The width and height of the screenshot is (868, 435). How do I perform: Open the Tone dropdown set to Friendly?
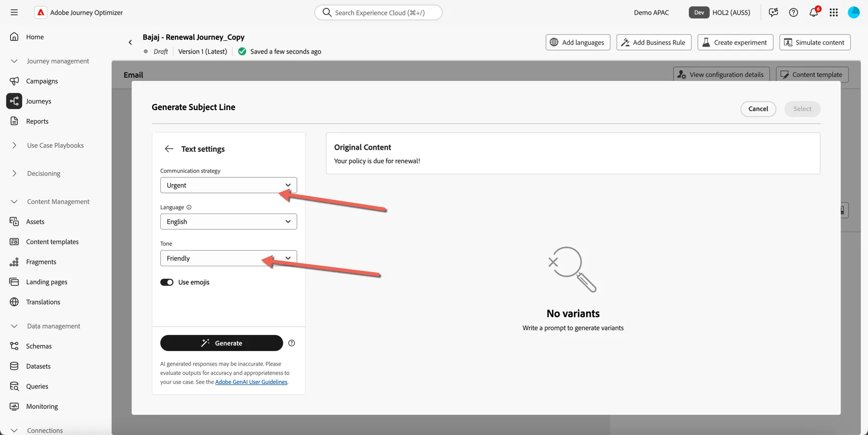(229, 258)
